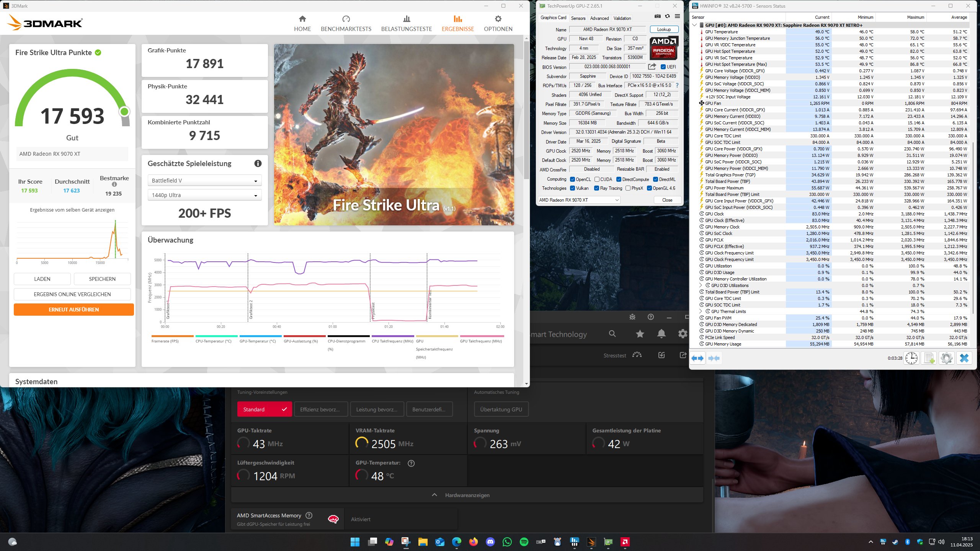Open HWiNFO settings gear icon

coord(946,358)
